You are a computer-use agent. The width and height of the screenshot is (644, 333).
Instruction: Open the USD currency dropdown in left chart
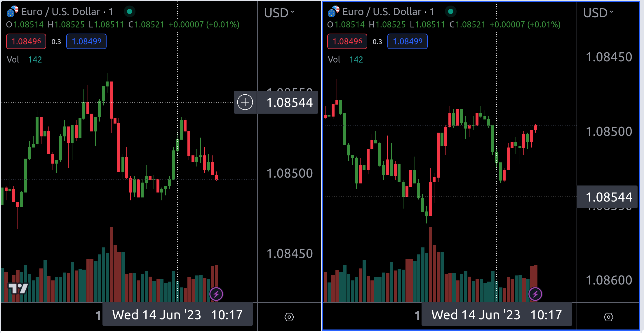pos(279,13)
